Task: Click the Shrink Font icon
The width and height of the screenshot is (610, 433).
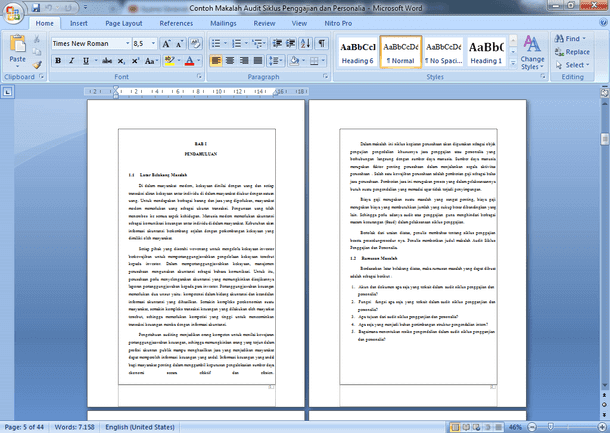Action: click(179, 44)
